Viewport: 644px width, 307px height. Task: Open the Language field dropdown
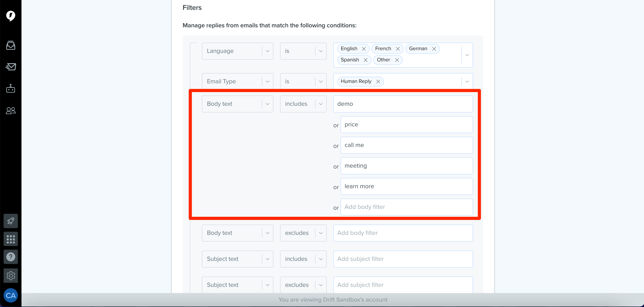(x=237, y=51)
